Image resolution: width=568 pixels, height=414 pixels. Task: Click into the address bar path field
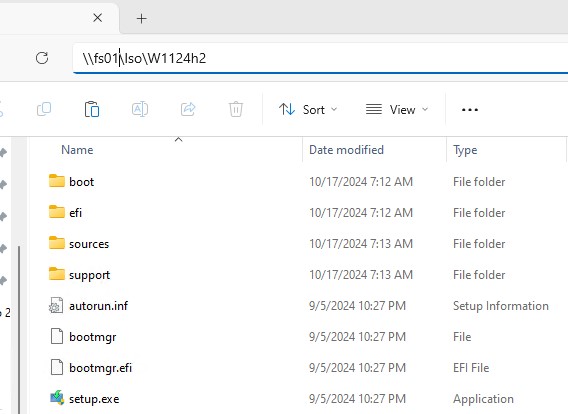coord(320,58)
